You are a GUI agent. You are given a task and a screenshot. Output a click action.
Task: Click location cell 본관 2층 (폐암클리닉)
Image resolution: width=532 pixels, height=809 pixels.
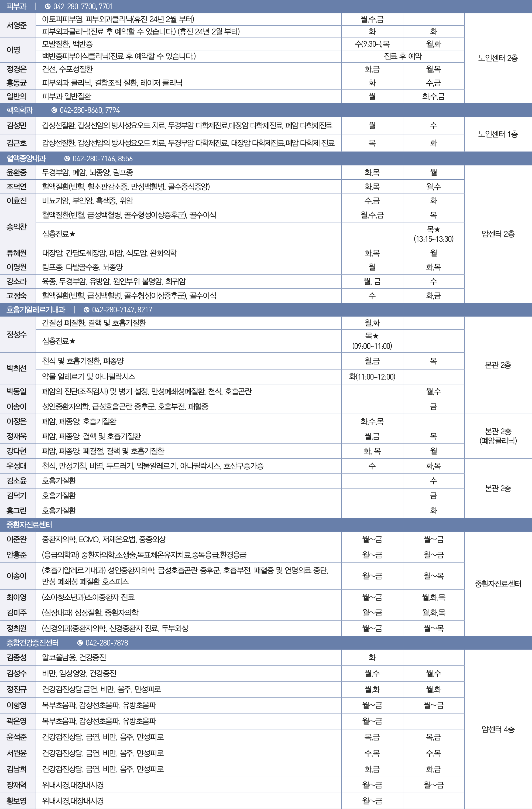click(x=498, y=436)
